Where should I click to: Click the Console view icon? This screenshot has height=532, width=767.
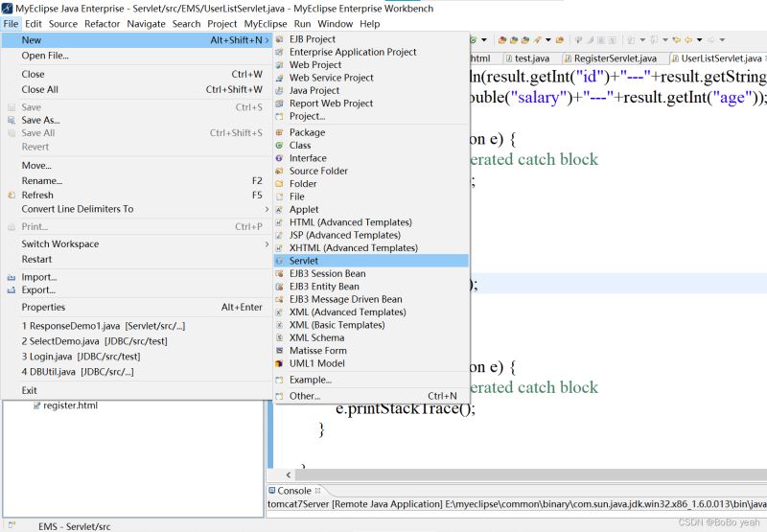[x=270, y=491]
